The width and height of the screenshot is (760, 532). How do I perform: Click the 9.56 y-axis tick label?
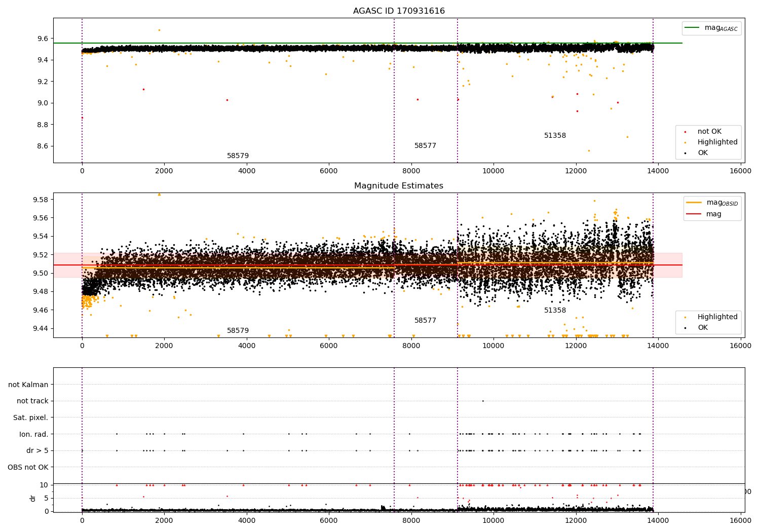point(41,218)
